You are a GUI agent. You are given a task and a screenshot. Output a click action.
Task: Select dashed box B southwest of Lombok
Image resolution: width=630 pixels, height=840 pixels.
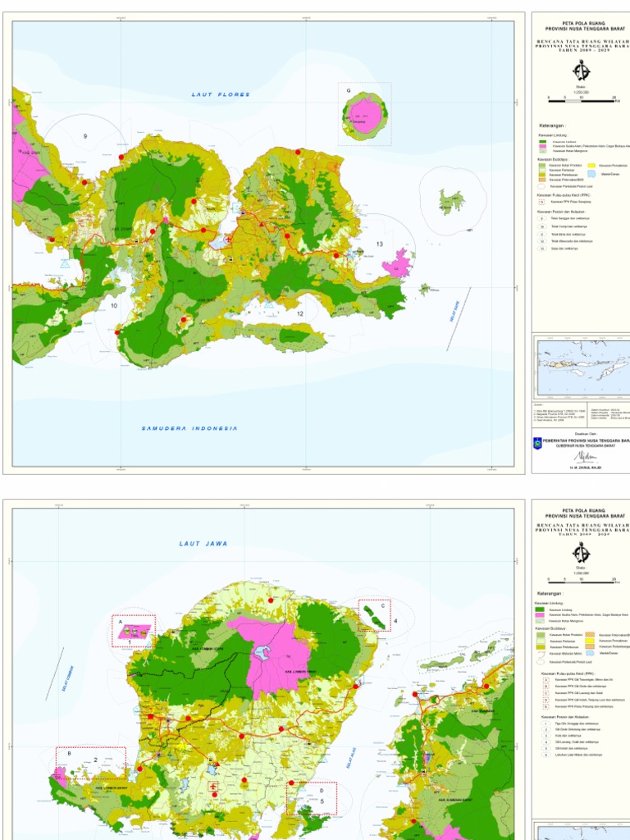pos(90,762)
